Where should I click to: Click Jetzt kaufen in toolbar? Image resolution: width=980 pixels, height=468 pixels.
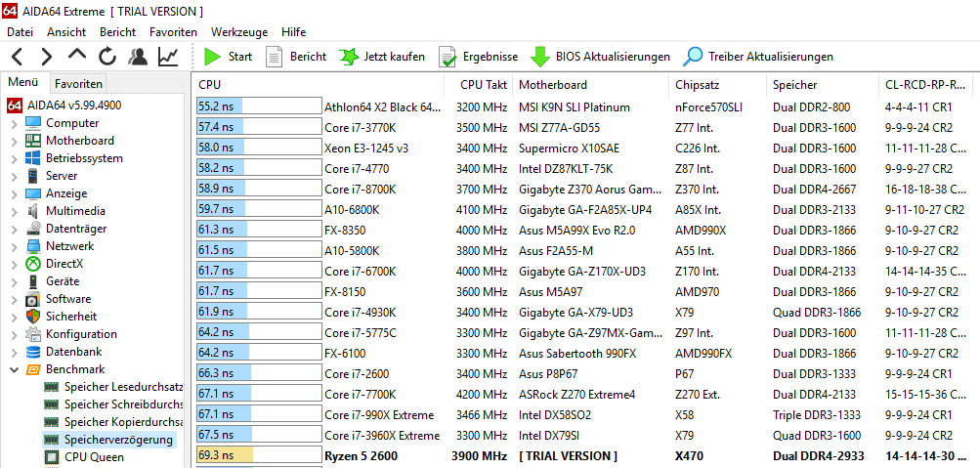click(x=382, y=57)
